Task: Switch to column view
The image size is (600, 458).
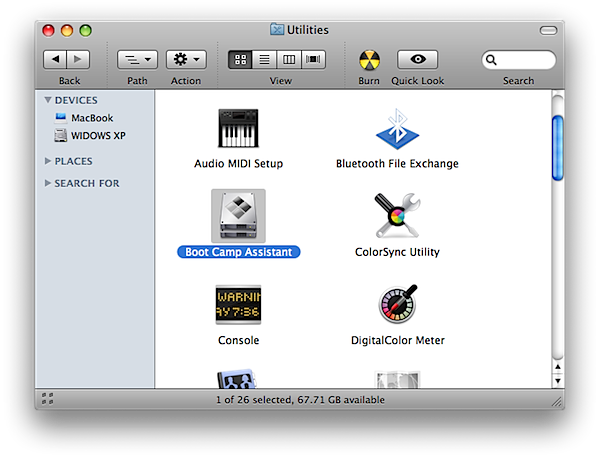Action: coord(289,59)
